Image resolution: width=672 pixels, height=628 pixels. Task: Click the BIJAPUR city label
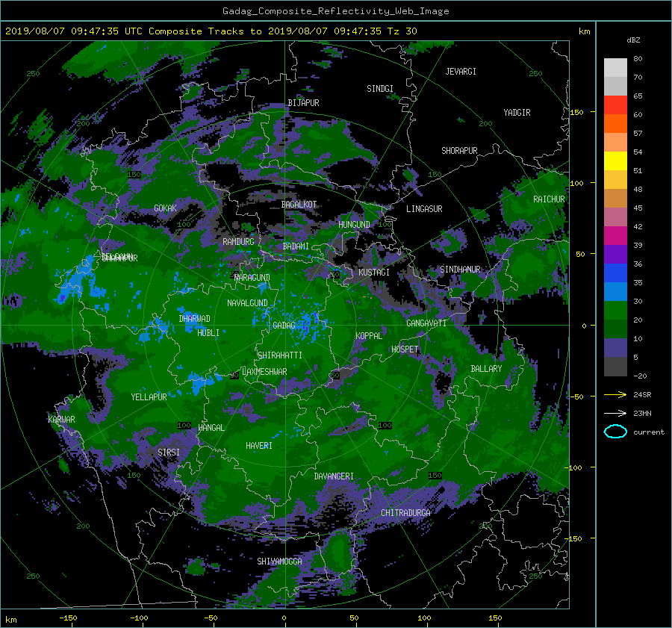point(303,103)
